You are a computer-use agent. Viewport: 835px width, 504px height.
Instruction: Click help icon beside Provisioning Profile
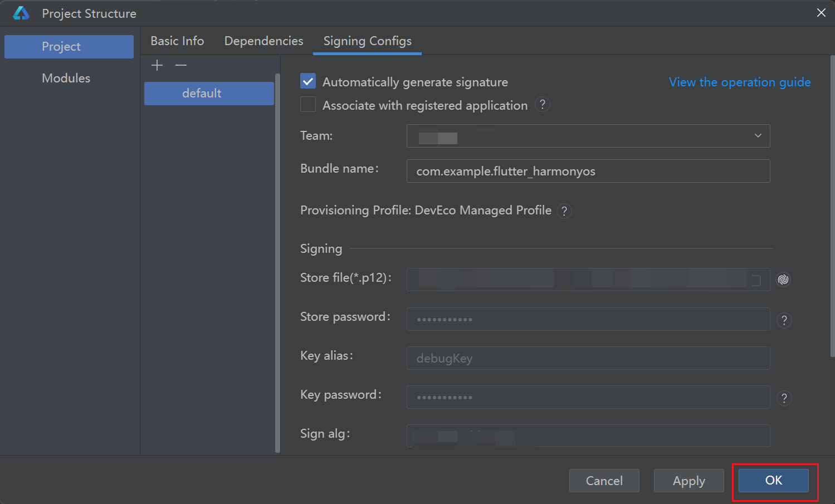pos(564,211)
